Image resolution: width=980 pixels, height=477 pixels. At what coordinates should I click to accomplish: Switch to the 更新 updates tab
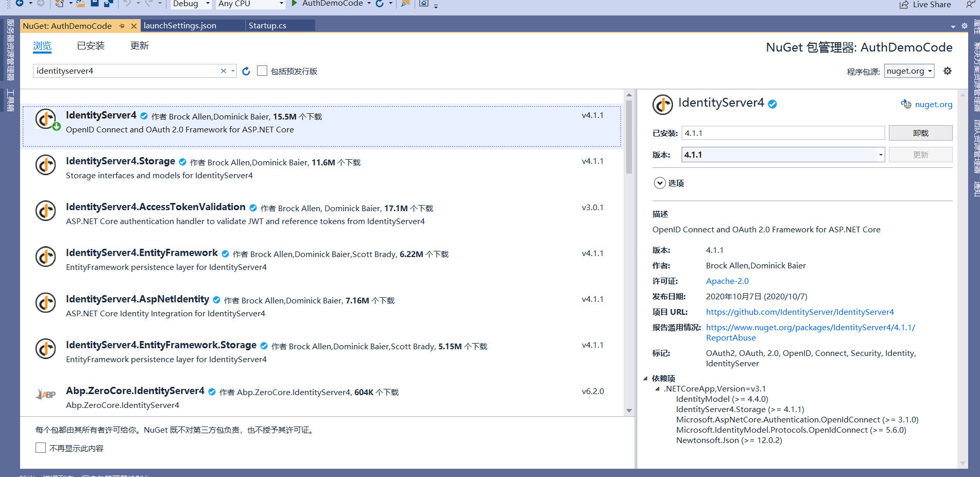[x=140, y=46]
